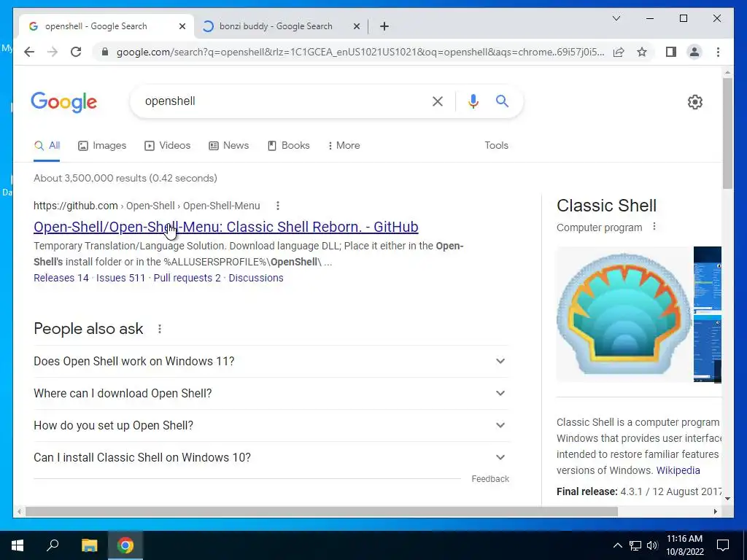Viewport: 747px width, 560px height.
Task: Click the share this page icon
Action: pyautogui.click(x=619, y=52)
